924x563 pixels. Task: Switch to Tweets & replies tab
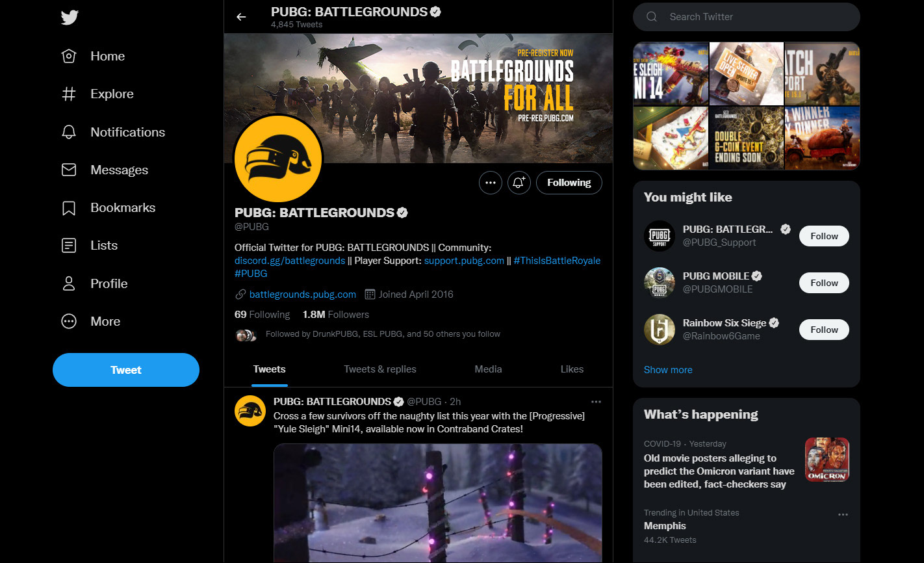coord(380,369)
